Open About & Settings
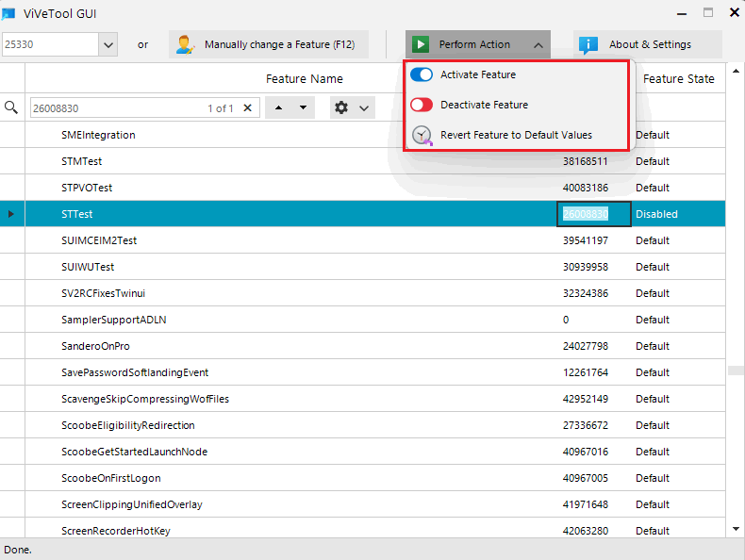 pos(648,44)
